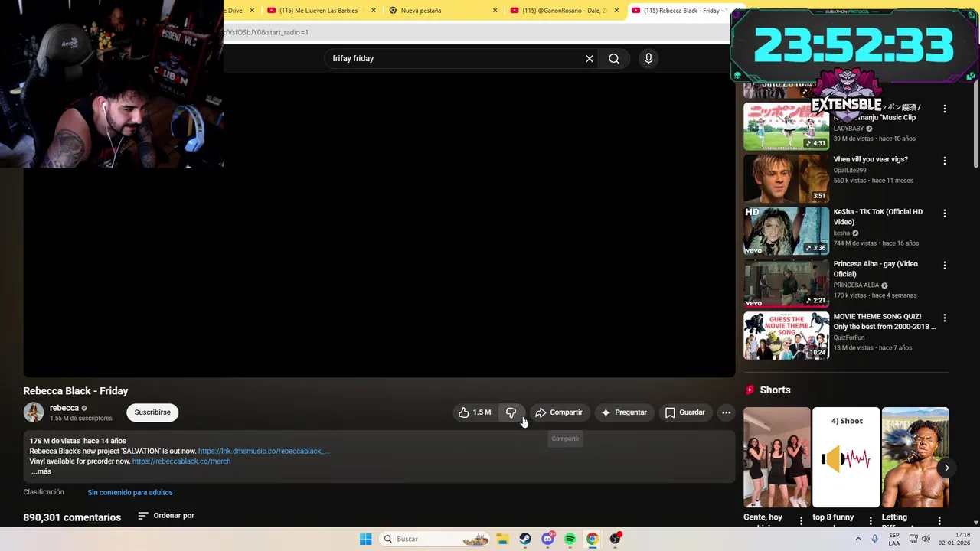Image resolution: width=980 pixels, height=551 pixels.
Task: Open Discord from the taskbar
Action: [547, 539]
